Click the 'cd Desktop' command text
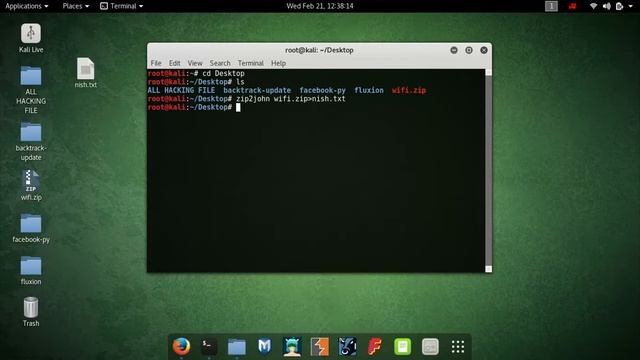The image size is (640, 360). 223,73
